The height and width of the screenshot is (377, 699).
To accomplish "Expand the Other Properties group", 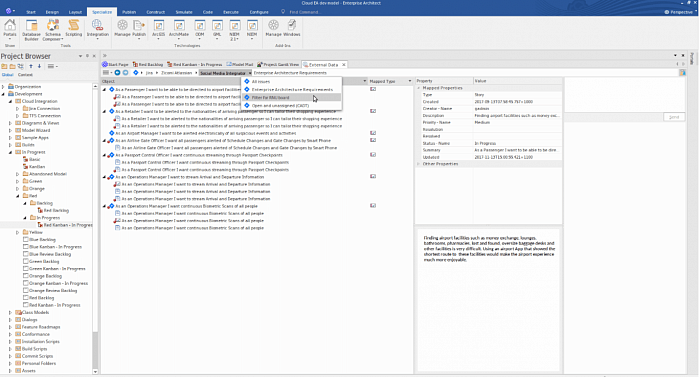I will click(419, 164).
